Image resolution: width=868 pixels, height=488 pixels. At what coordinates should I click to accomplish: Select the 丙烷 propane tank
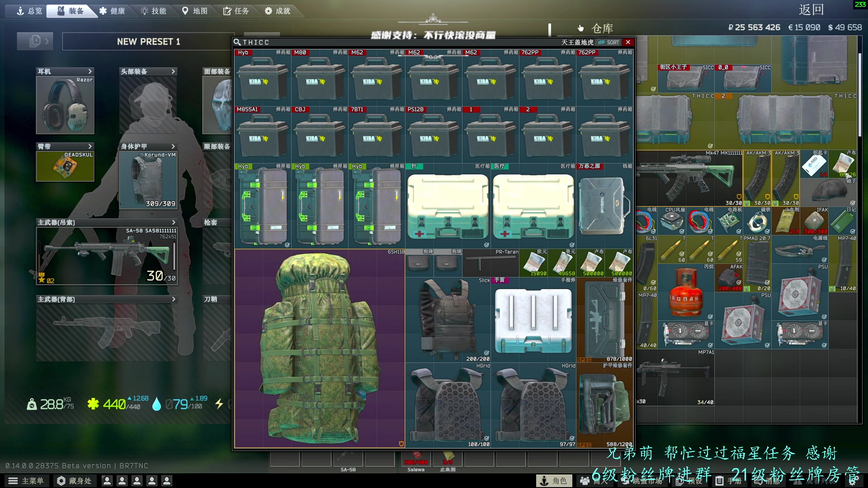(x=686, y=291)
